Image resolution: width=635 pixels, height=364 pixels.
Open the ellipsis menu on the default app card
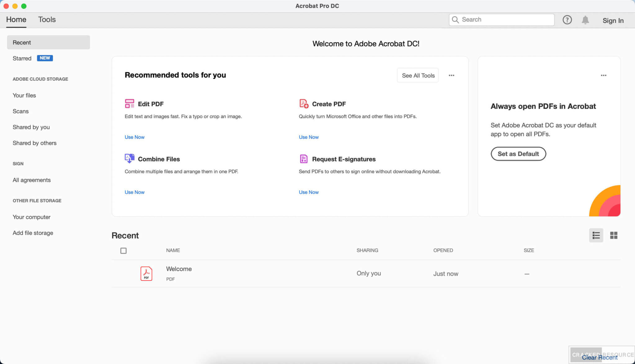pyautogui.click(x=603, y=75)
